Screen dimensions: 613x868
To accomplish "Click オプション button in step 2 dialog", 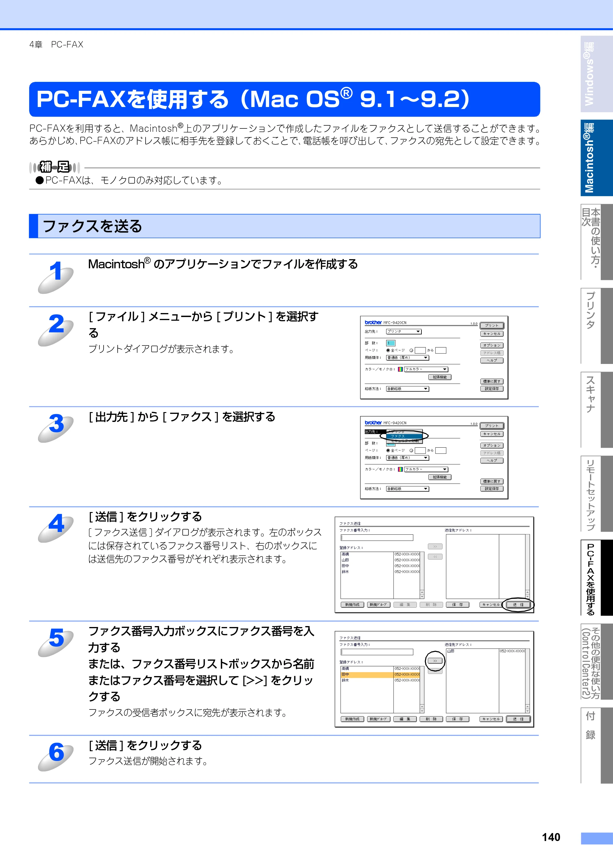I will coord(492,346).
